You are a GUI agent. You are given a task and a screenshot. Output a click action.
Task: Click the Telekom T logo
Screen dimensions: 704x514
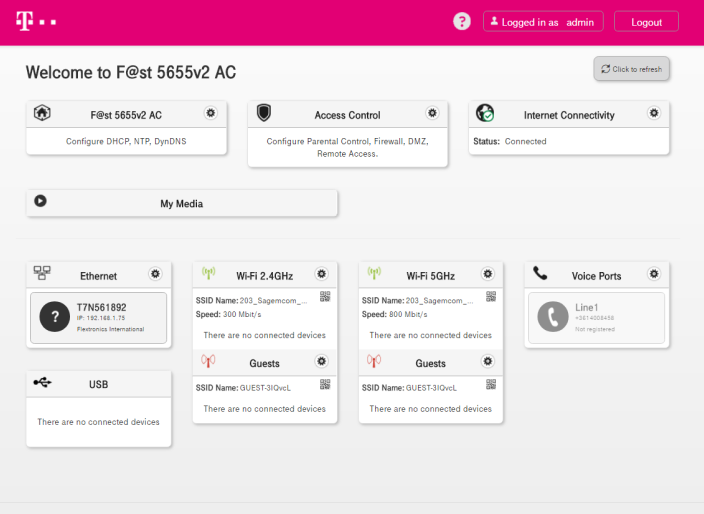(x=36, y=21)
